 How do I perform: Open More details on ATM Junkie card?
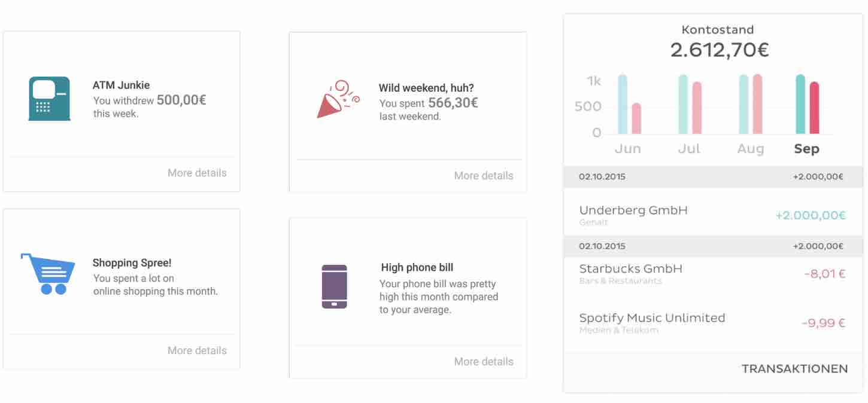[x=197, y=173]
